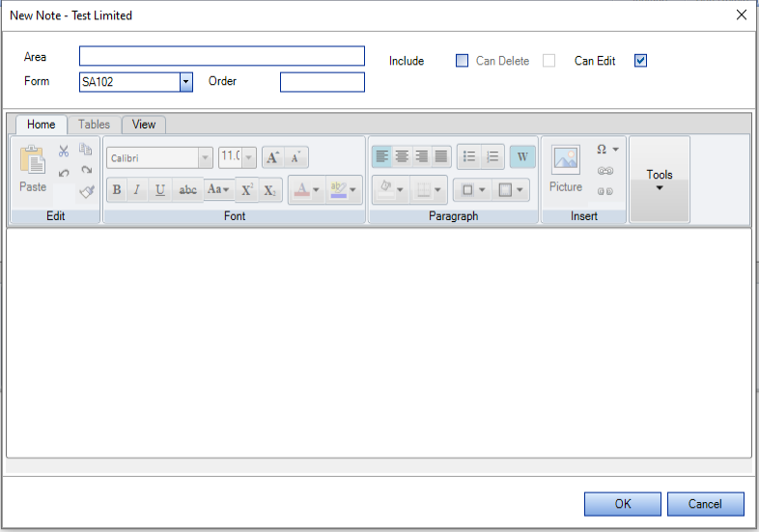759x532 pixels.
Task: Undo the last action
Action: 64,173
